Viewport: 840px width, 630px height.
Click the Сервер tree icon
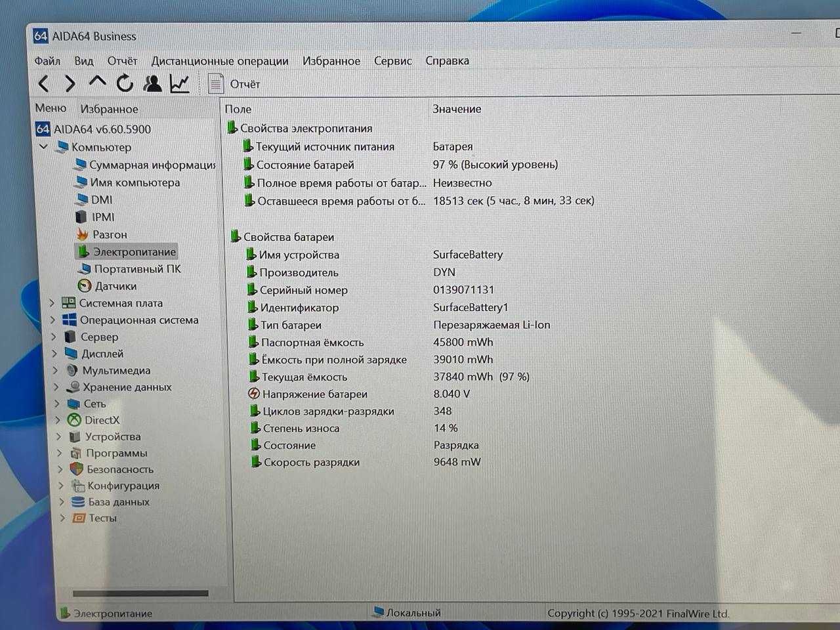click(x=70, y=337)
